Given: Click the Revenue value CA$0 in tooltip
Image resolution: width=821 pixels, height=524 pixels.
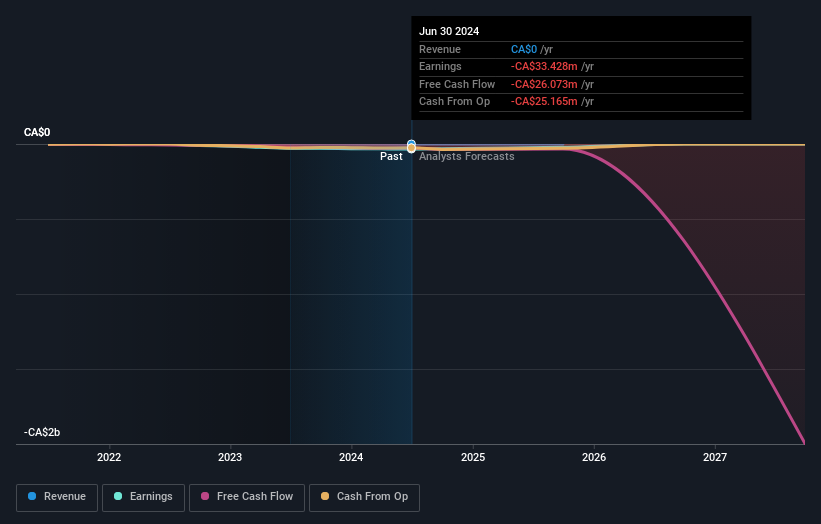Looking at the screenshot, I should (x=524, y=49).
